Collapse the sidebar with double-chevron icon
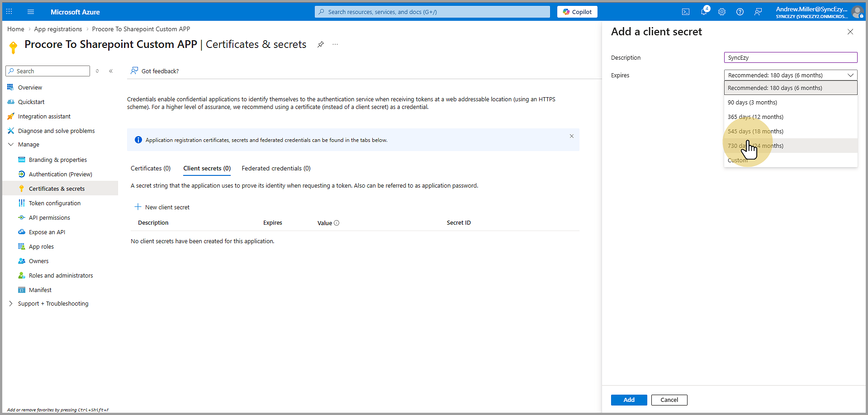 [111, 71]
